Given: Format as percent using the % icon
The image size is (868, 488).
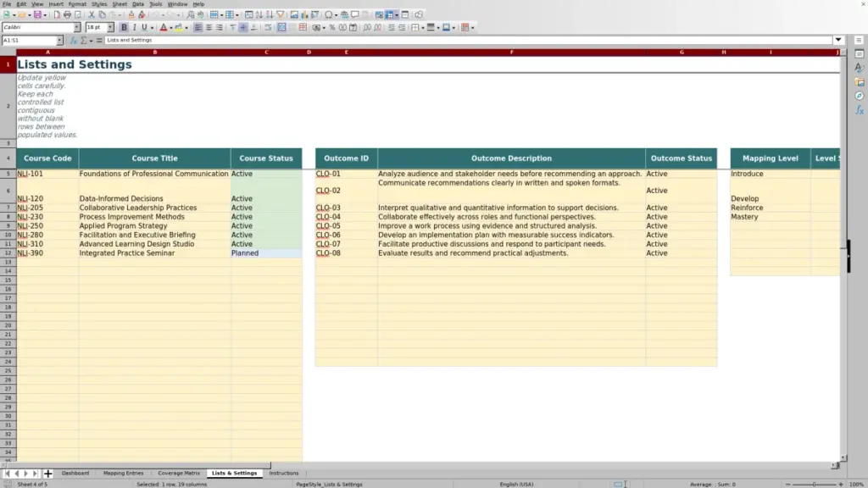Looking at the screenshot, I should 332,28.
